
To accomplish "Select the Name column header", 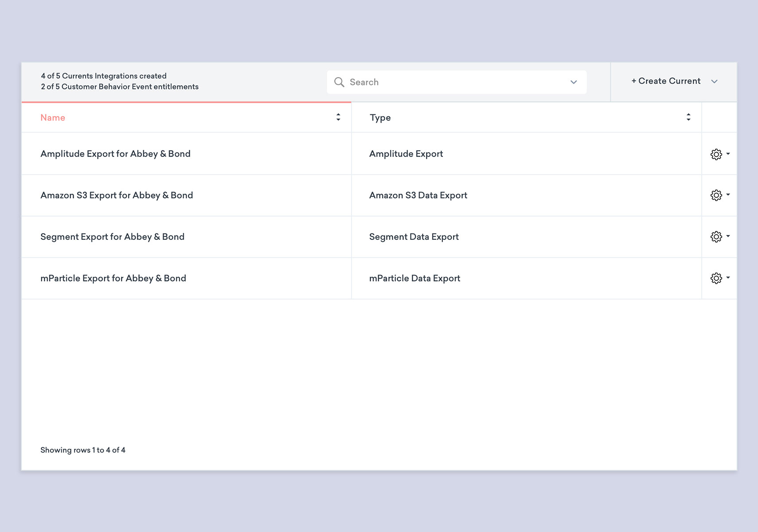I will [x=53, y=117].
